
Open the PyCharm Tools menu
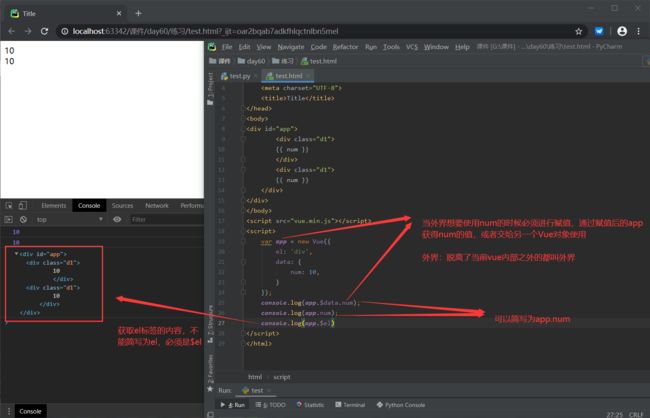pos(391,47)
